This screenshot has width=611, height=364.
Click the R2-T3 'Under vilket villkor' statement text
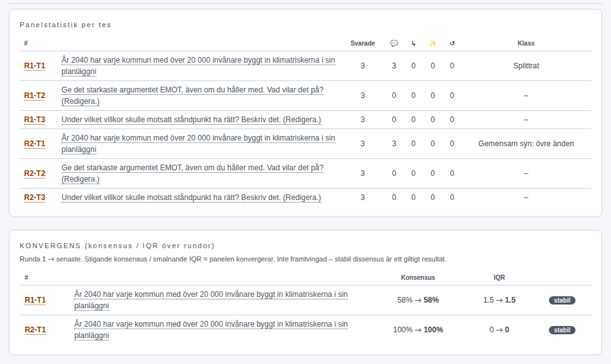[191, 198]
